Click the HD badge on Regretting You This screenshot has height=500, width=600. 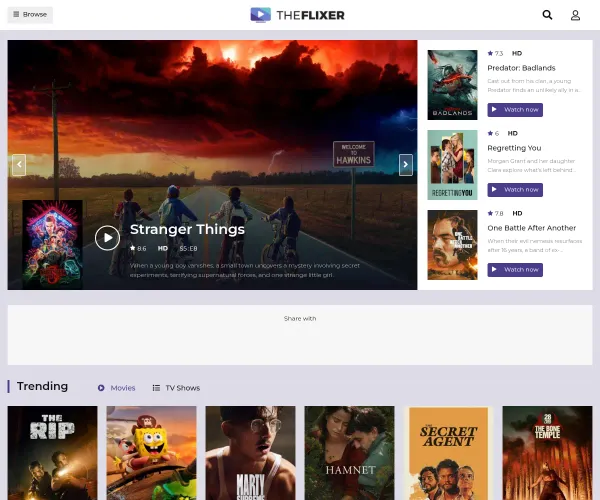point(512,134)
